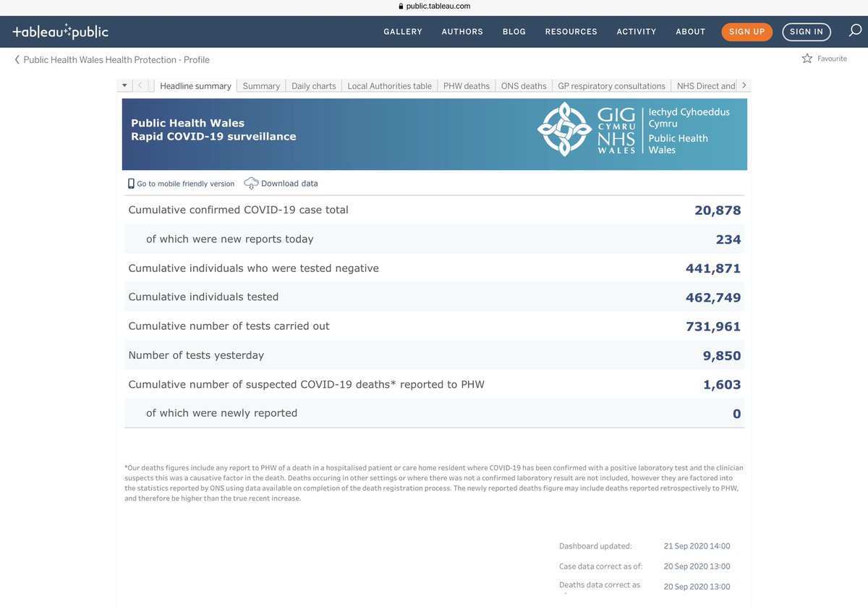
Task: Open the AUTHORS menu
Action: click(x=462, y=32)
